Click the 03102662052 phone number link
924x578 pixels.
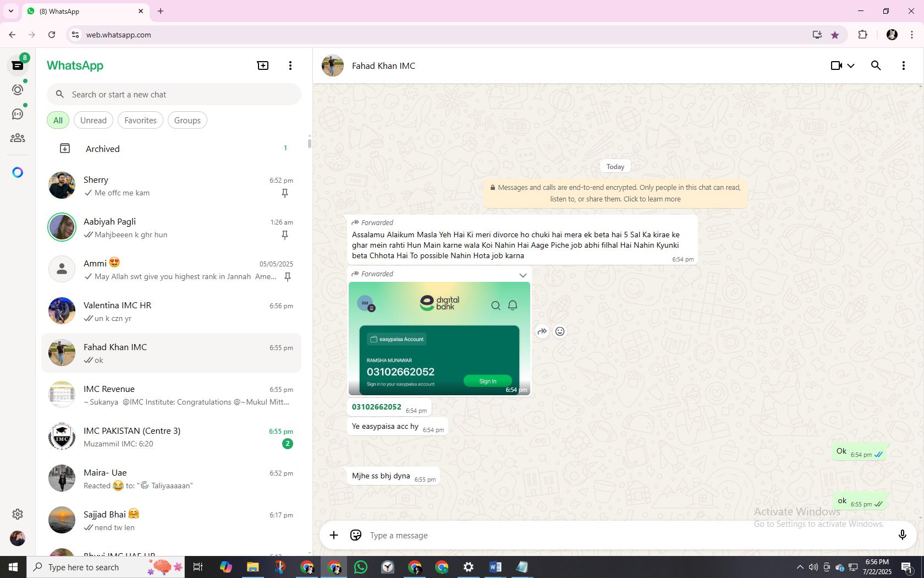pos(377,407)
